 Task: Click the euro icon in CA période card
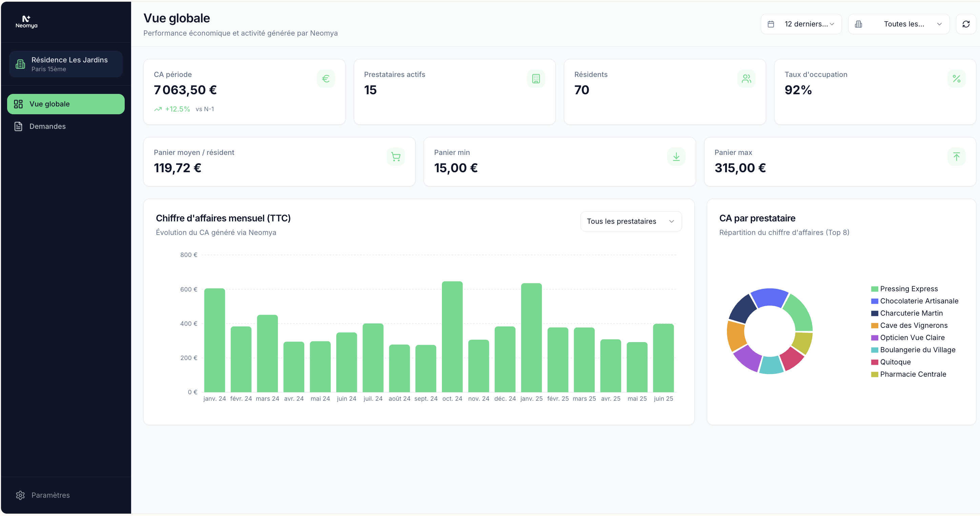click(326, 79)
